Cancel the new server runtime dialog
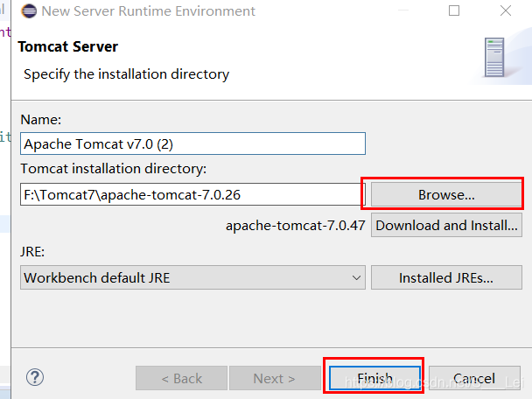 (474, 378)
